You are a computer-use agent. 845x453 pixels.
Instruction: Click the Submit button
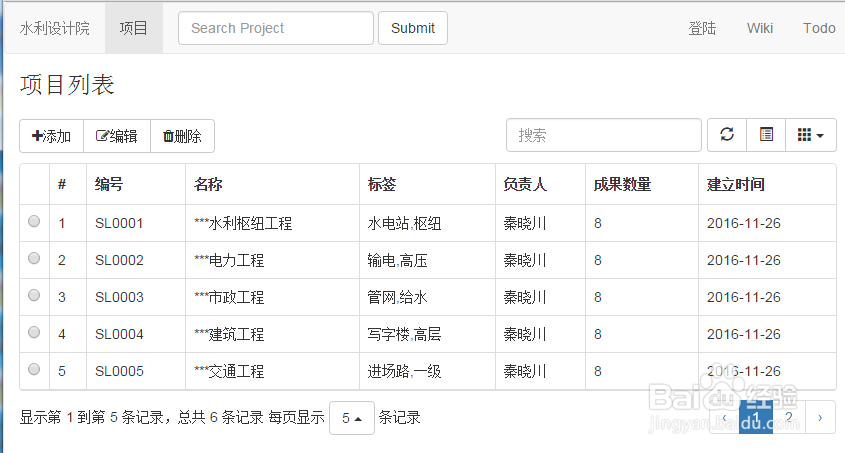413,28
